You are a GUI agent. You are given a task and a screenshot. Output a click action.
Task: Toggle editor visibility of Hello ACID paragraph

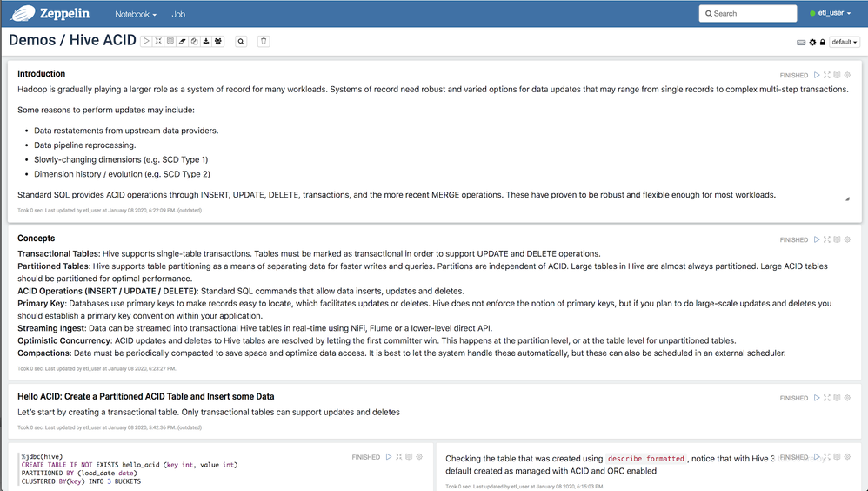point(827,398)
